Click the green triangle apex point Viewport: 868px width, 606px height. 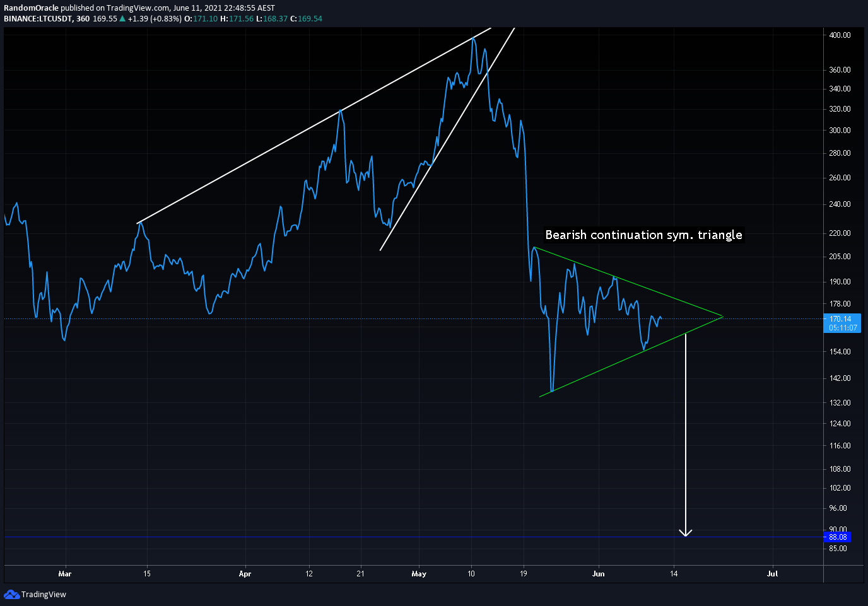click(722, 316)
